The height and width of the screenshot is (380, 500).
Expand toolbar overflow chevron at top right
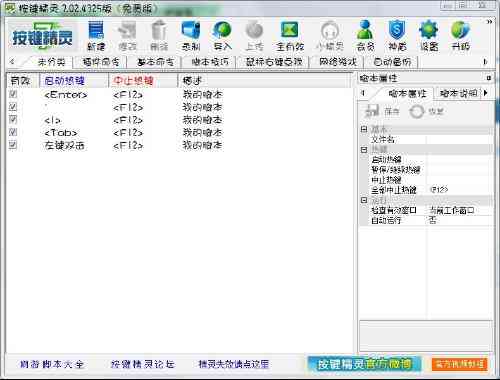click(x=489, y=22)
